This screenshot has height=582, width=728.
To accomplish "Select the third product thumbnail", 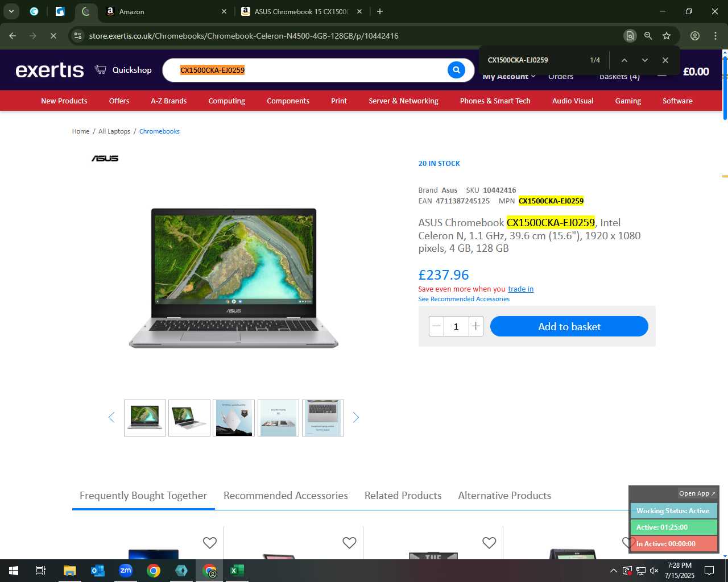I will [x=234, y=418].
